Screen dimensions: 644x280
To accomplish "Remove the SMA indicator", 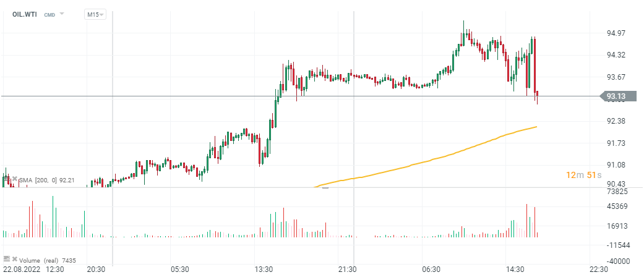I will click(14, 179).
